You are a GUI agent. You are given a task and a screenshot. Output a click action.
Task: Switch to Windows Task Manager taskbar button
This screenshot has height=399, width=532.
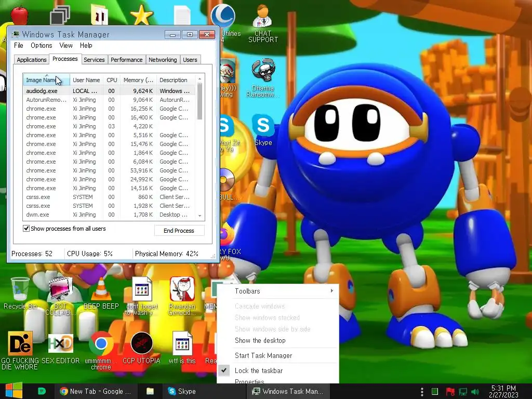(x=288, y=391)
